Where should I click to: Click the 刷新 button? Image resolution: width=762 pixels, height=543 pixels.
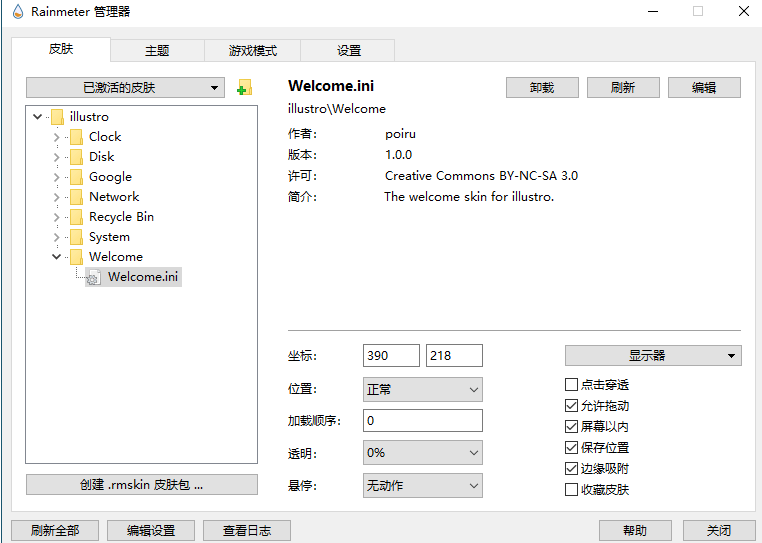click(x=623, y=88)
